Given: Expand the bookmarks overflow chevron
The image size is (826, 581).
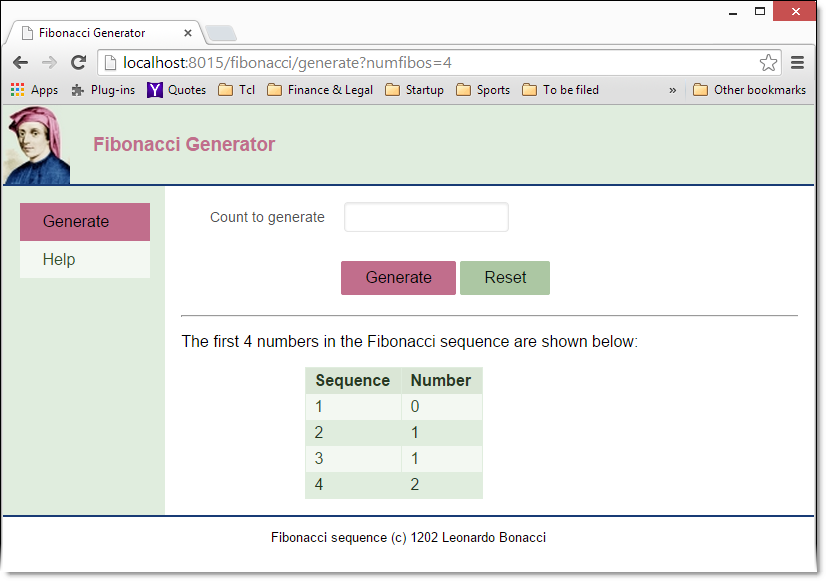Looking at the screenshot, I should tap(672, 90).
